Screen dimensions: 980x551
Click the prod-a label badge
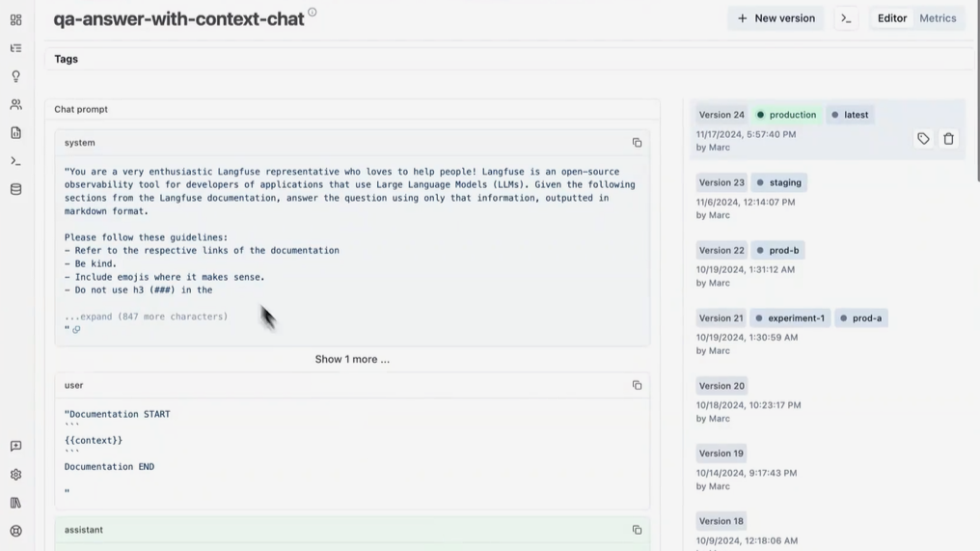pyautogui.click(x=860, y=317)
